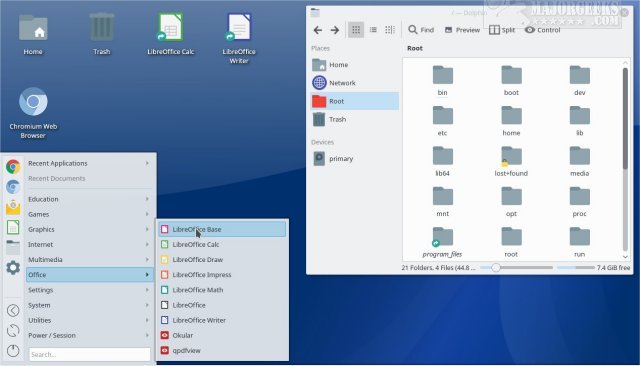The height and width of the screenshot is (366, 640).
Task: Click the launcher Search input field
Action: coord(89,354)
